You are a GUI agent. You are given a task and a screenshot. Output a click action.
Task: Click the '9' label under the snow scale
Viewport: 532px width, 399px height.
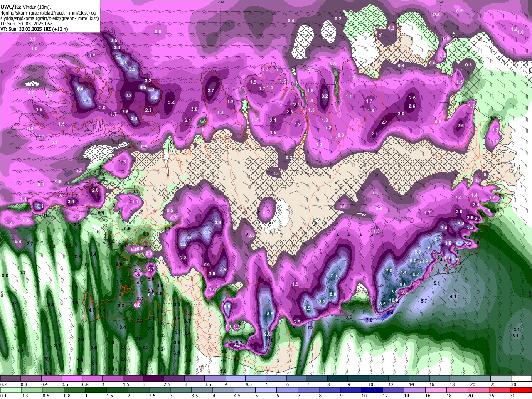349,384
